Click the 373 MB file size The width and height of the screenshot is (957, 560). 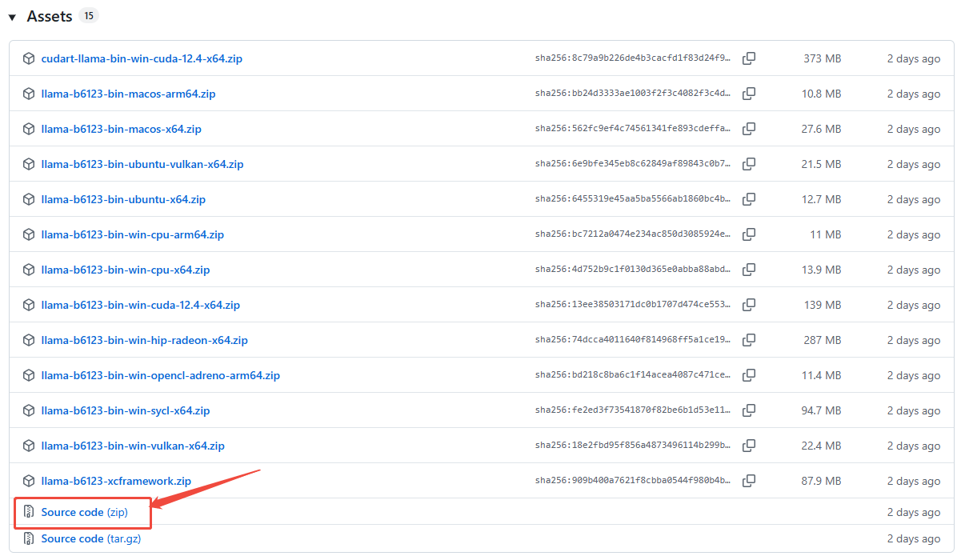tap(822, 59)
